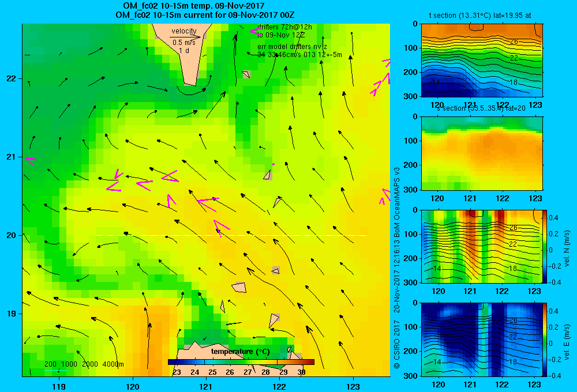577x392 pixels.
Task: Click longitude label 119 under the main map
Action: tap(59, 386)
